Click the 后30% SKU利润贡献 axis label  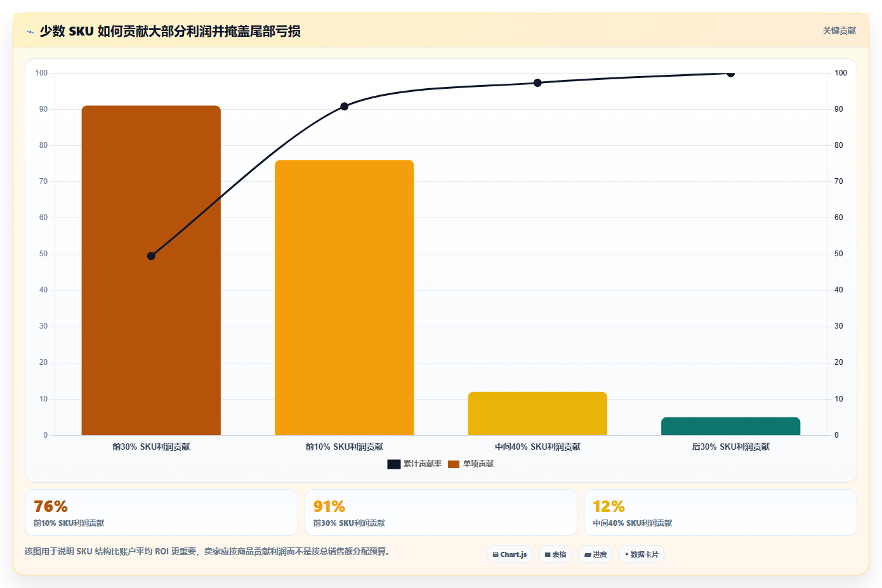tap(730, 447)
